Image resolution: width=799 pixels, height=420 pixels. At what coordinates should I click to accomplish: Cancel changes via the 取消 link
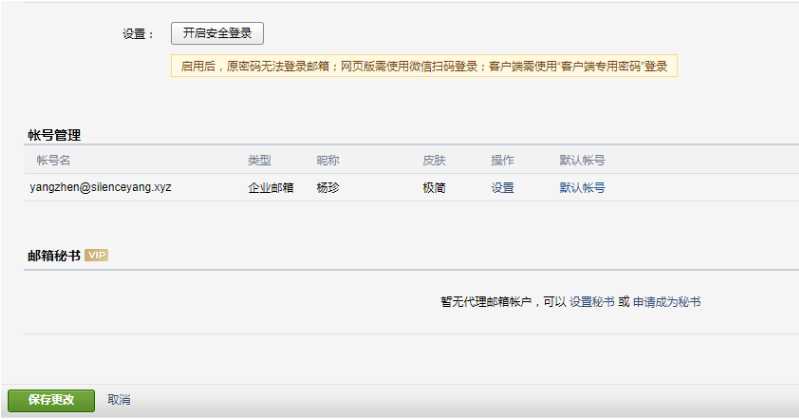click(119, 400)
